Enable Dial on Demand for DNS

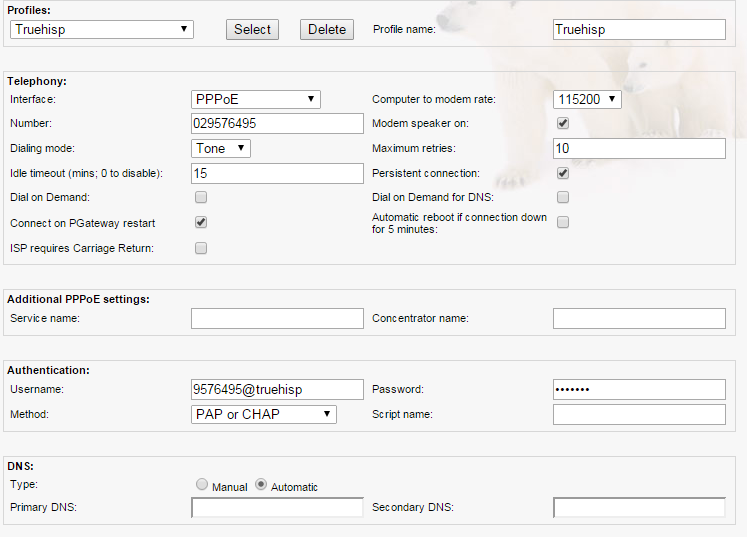click(563, 197)
